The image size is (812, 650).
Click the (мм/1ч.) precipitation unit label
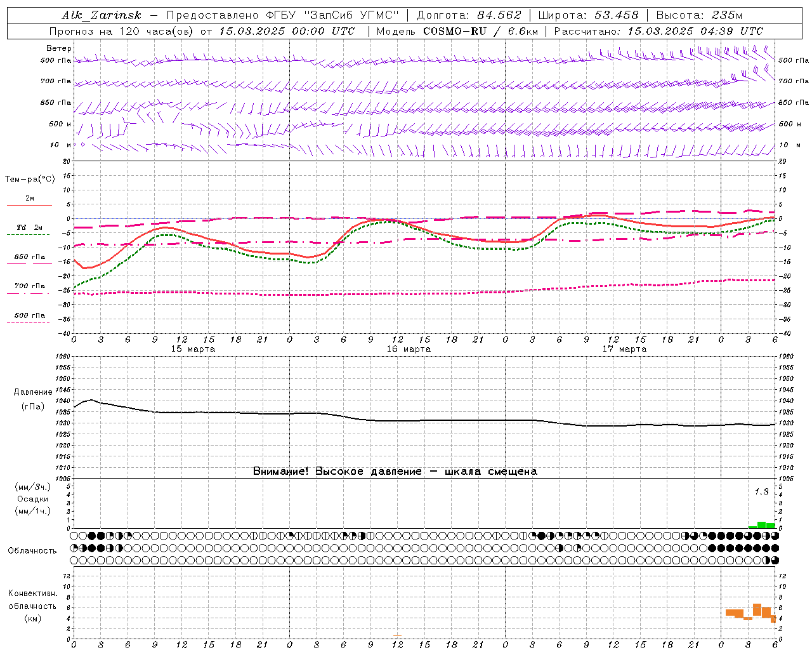click(x=33, y=511)
